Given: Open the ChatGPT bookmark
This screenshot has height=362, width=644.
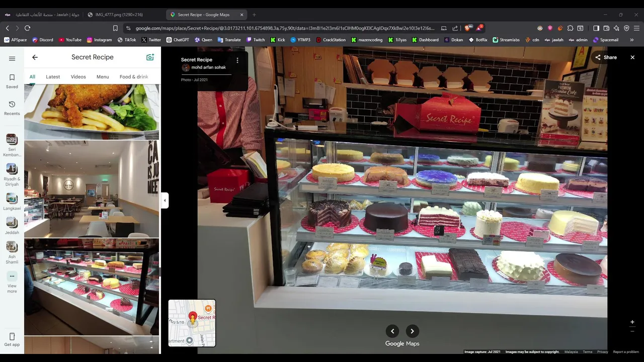Looking at the screenshot, I should tap(178, 40).
